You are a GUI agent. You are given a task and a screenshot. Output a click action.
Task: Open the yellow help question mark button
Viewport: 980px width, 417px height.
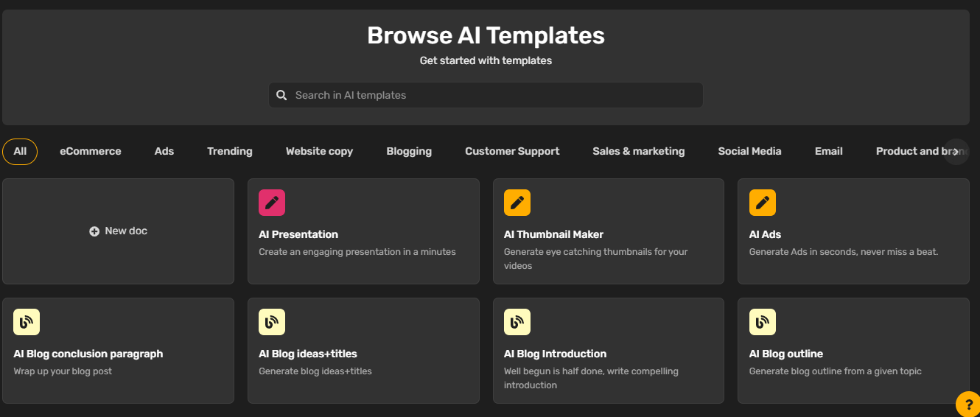point(968,404)
